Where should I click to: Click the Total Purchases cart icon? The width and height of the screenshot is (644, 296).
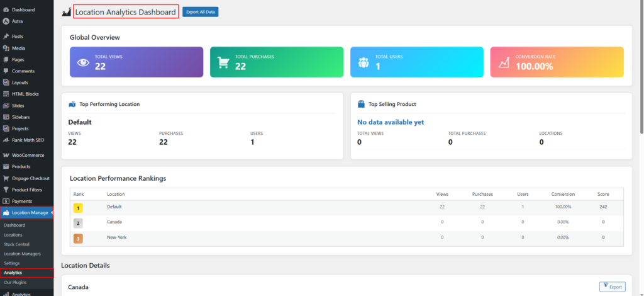pyautogui.click(x=223, y=62)
